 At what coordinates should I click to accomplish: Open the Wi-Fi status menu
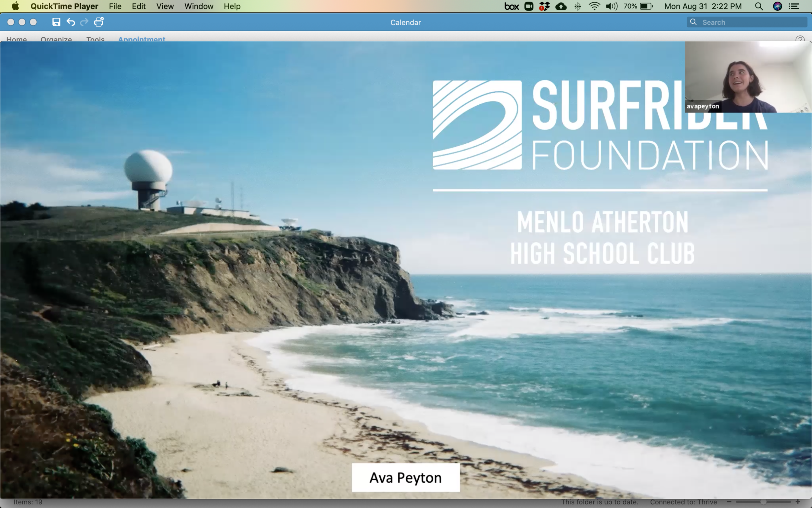coord(594,6)
